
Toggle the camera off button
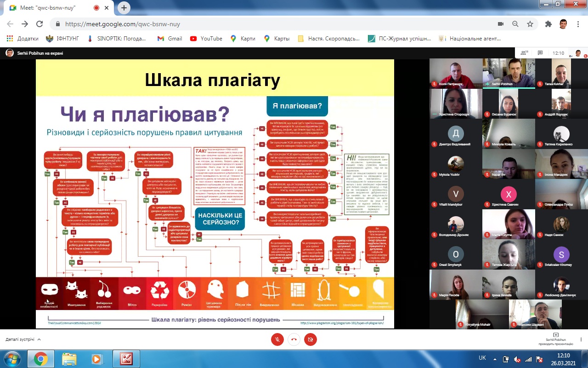coord(311,339)
